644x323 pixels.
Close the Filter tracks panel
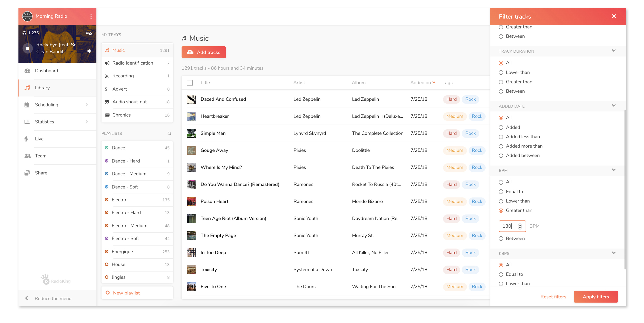[614, 17]
